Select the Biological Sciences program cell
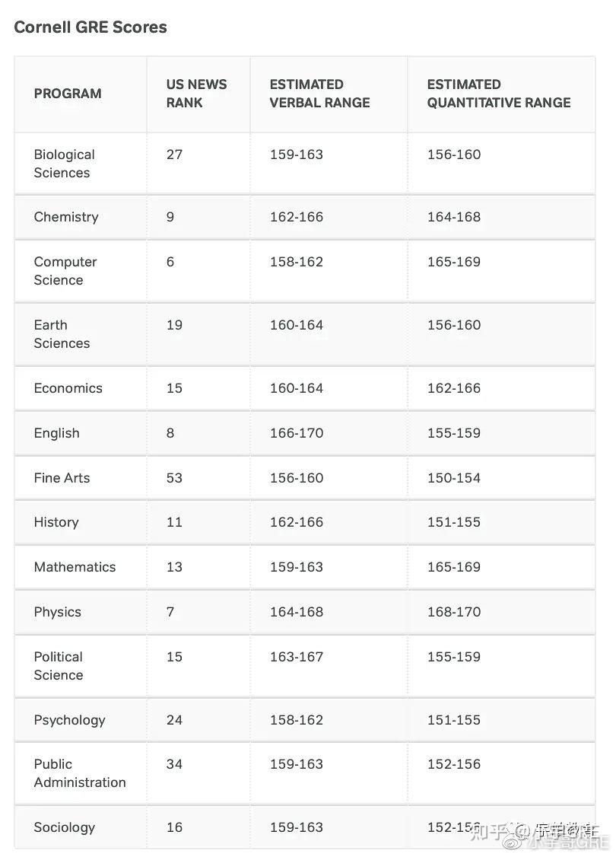The height and width of the screenshot is (857, 616). pyautogui.click(x=64, y=164)
